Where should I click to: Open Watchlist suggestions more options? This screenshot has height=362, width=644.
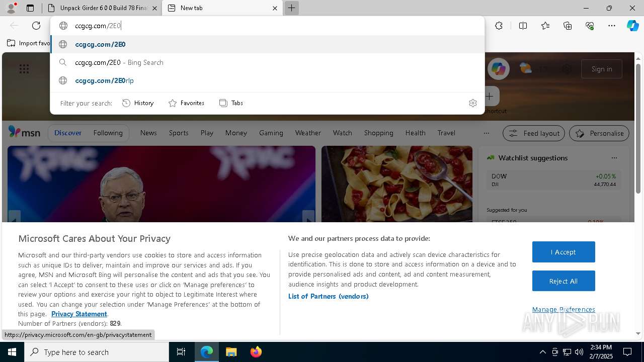pyautogui.click(x=614, y=158)
